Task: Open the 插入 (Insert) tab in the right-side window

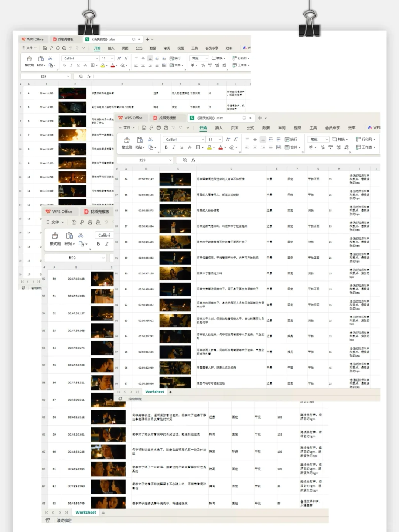Action: pyautogui.click(x=219, y=128)
